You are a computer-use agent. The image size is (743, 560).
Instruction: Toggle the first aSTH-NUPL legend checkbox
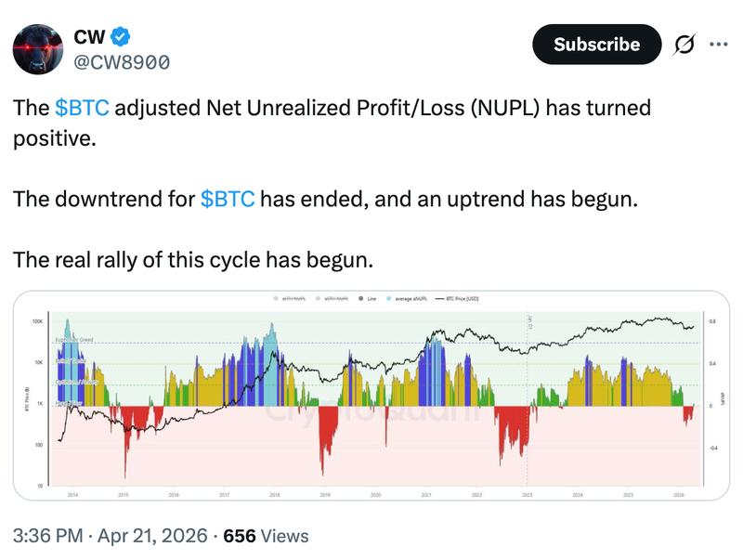(277, 299)
